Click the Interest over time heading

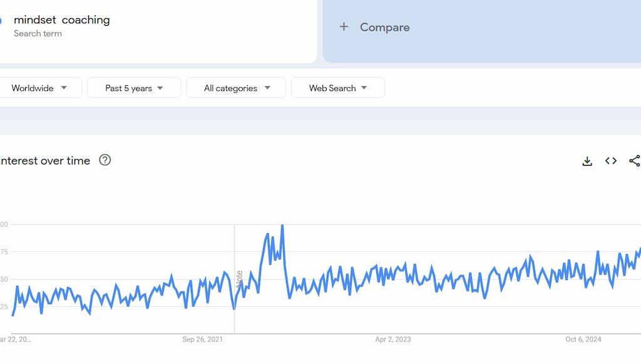click(x=44, y=161)
